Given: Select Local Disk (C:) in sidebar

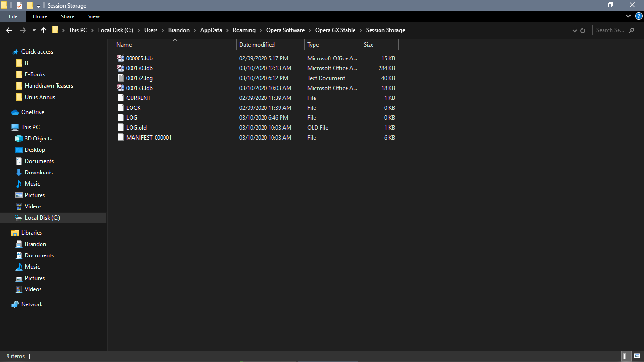Looking at the screenshot, I should 53,218.
